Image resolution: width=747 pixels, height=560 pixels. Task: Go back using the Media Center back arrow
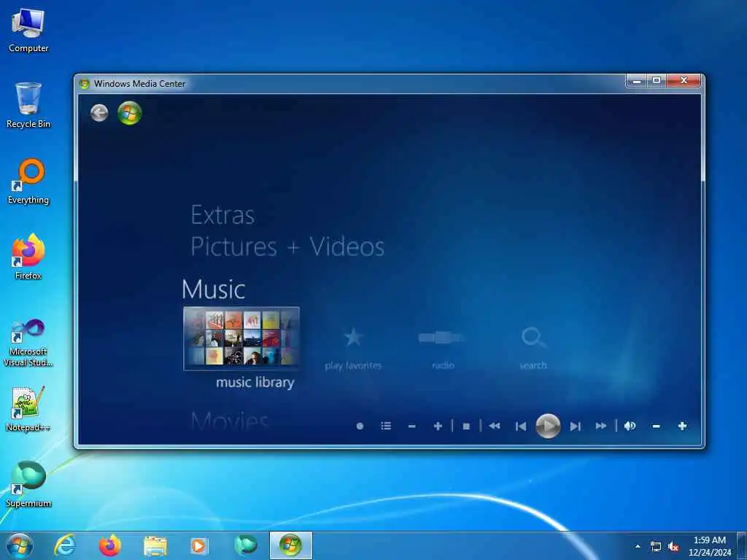click(x=99, y=113)
